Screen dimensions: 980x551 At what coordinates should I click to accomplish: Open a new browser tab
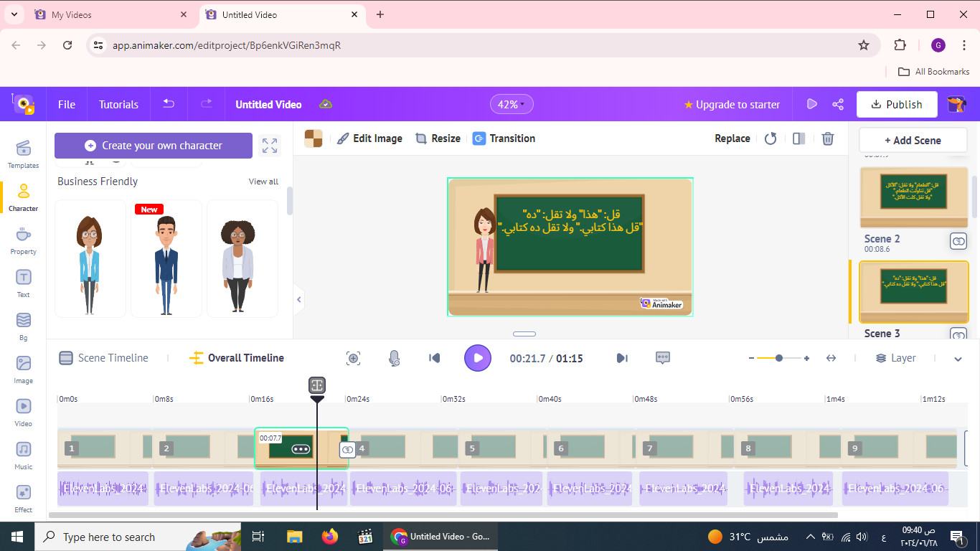point(380,14)
